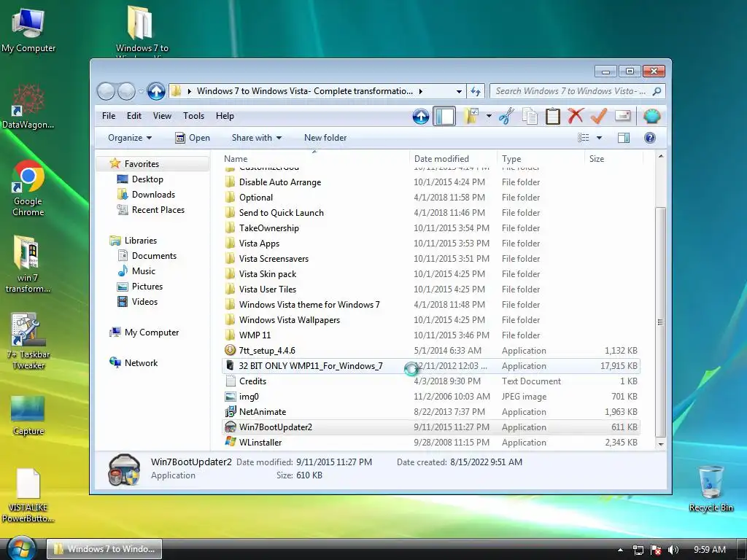Go up using the blue navigation Up button
This screenshot has height=560, width=747.
[156, 91]
